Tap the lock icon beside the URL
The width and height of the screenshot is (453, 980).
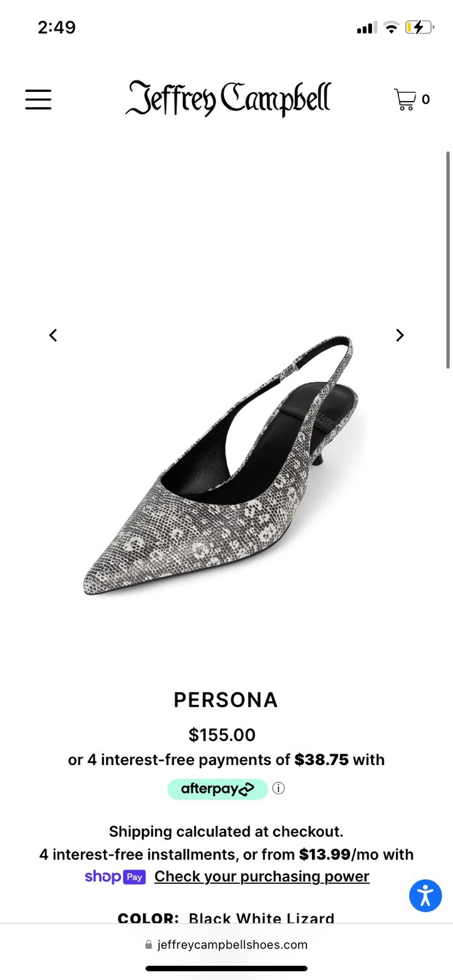click(148, 944)
